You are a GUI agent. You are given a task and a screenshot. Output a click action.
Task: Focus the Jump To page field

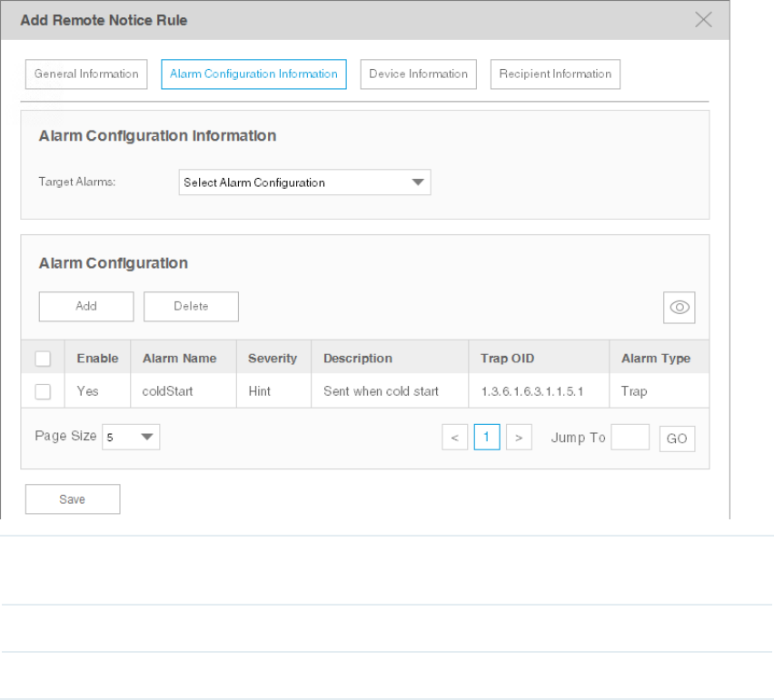pyautogui.click(x=630, y=438)
